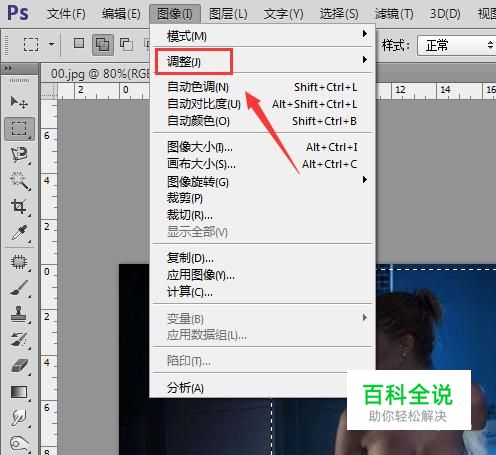Select the Move tool
Screen dimensions: 496x455
point(19,102)
